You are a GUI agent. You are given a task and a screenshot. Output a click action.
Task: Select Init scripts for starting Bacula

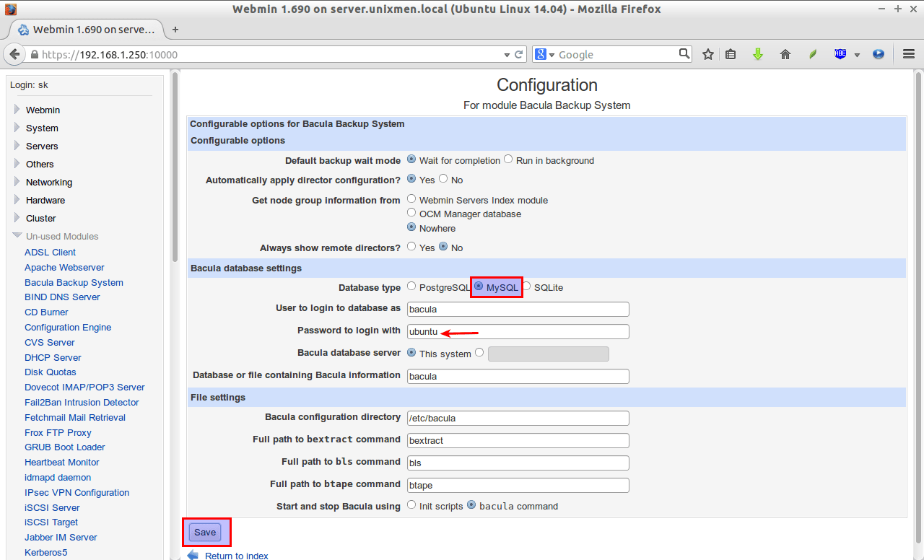click(411, 505)
